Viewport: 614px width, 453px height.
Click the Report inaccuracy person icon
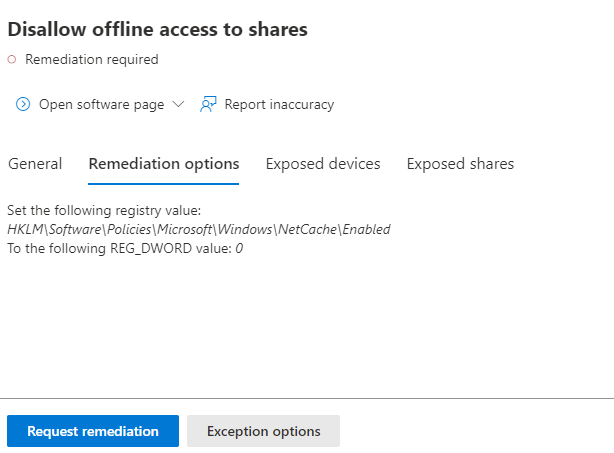[x=208, y=105]
